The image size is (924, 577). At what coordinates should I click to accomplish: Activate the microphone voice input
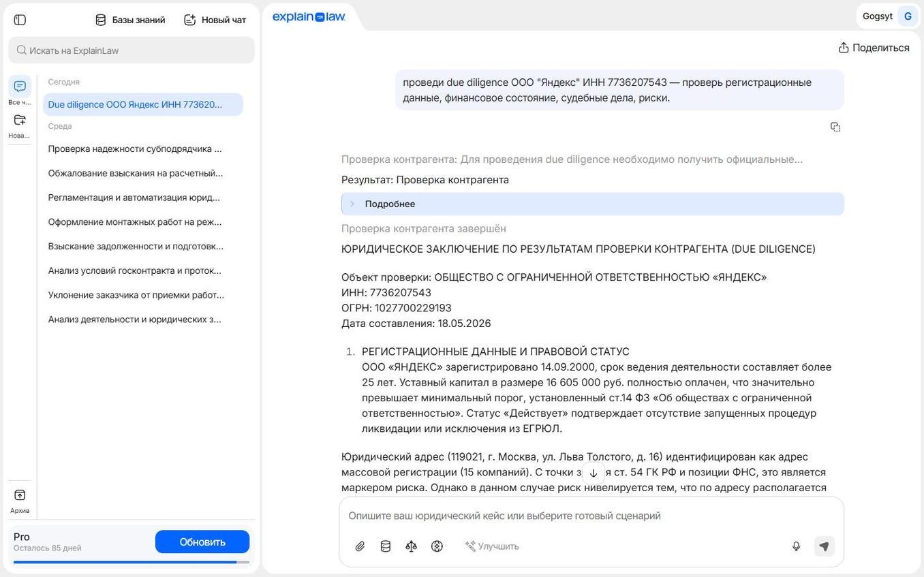796,546
